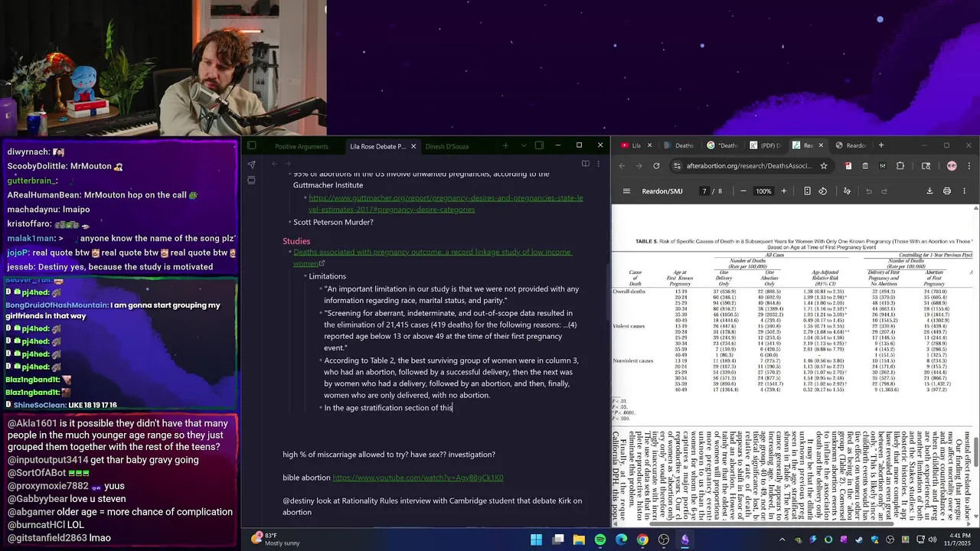980x551 pixels.
Task: Zoom out the PDF
Action: pyautogui.click(x=743, y=191)
